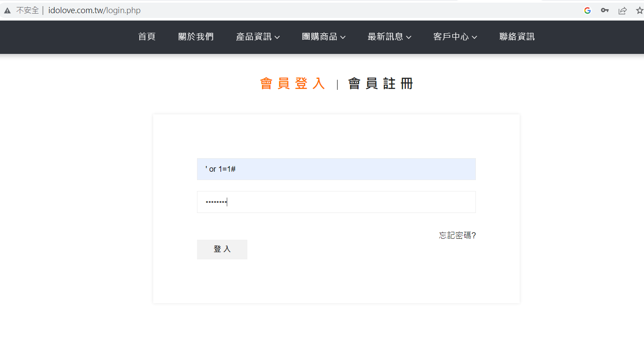644x354 pixels.
Task: Click the 登入 button
Action: pyautogui.click(x=222, y=249)
